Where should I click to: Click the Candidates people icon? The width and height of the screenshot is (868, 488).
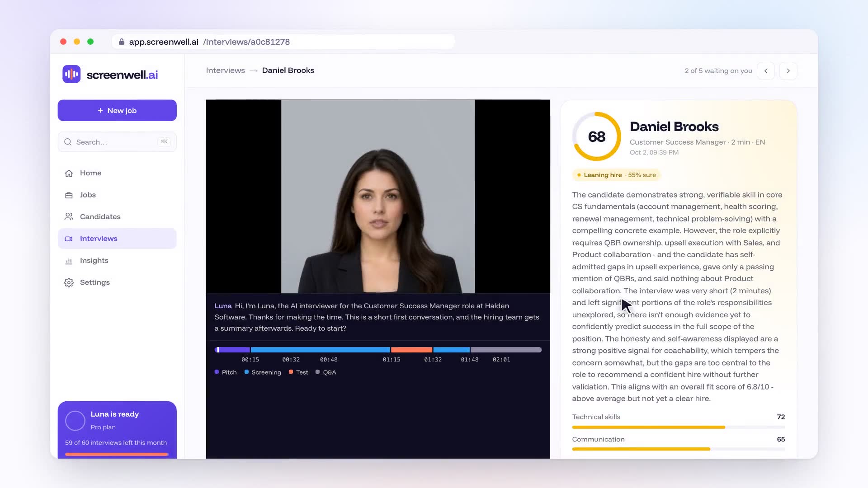click(69, 217)
